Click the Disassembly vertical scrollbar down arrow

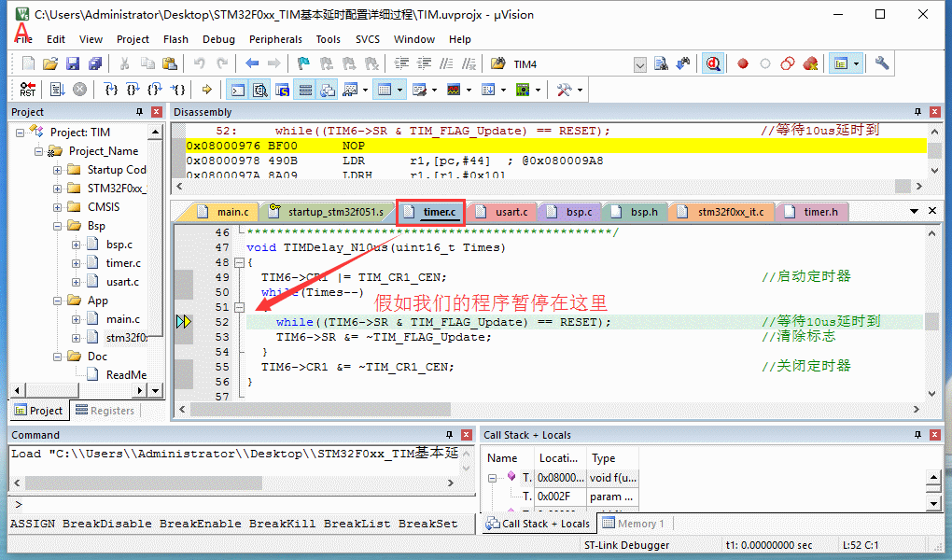point(935,171)
